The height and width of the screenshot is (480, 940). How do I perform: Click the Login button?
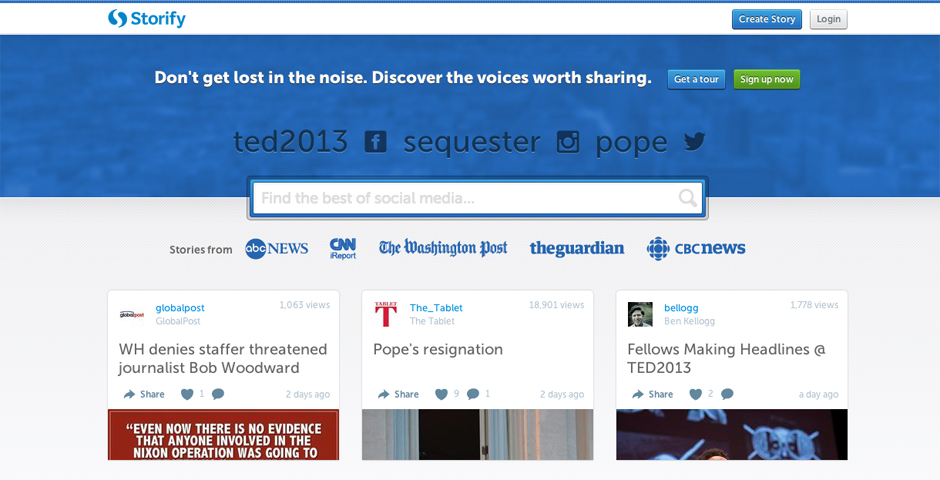(828, 19)
